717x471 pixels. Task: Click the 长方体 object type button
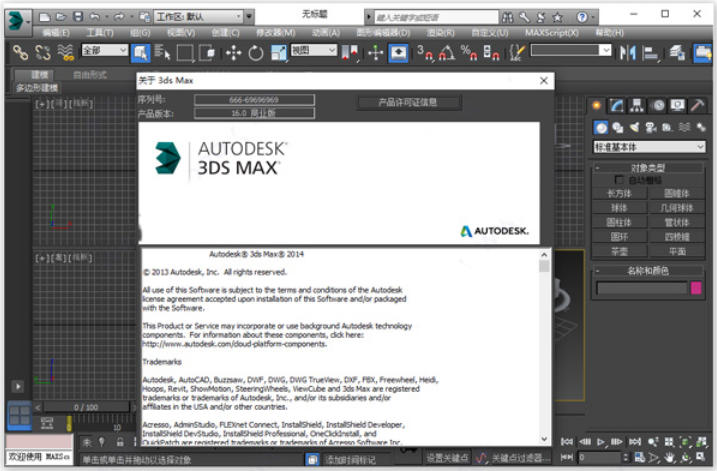(x=619, y=193)
